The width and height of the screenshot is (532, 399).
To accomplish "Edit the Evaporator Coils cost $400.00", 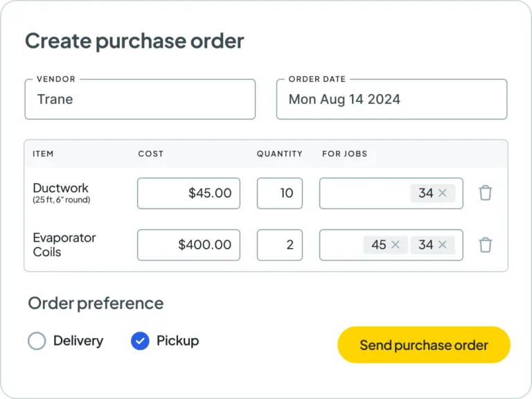I will (x=188, y=245).
